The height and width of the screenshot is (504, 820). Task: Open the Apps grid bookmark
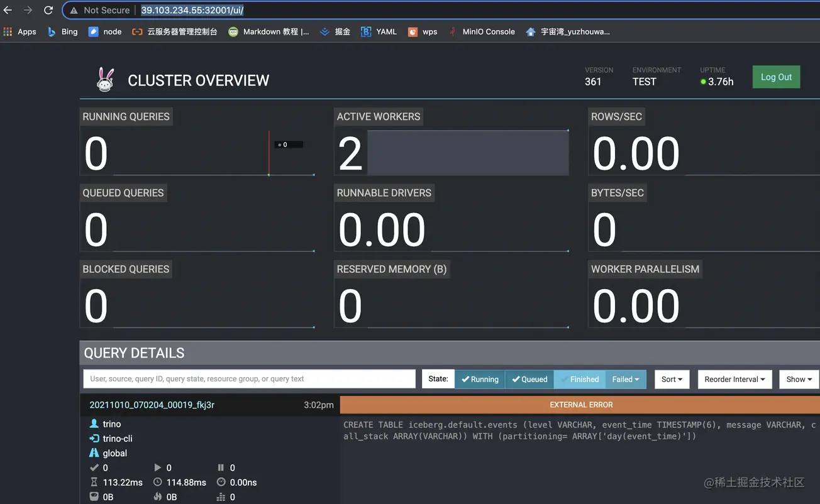pyautogui.click(x=20, y=31)
